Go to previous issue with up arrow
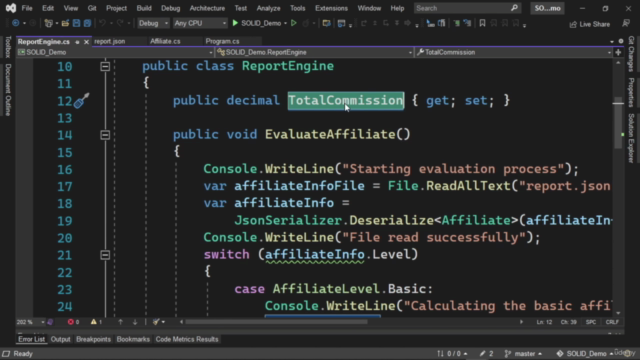Image resolution: width=640 pixels, height=360 pixels. (120, 322)
